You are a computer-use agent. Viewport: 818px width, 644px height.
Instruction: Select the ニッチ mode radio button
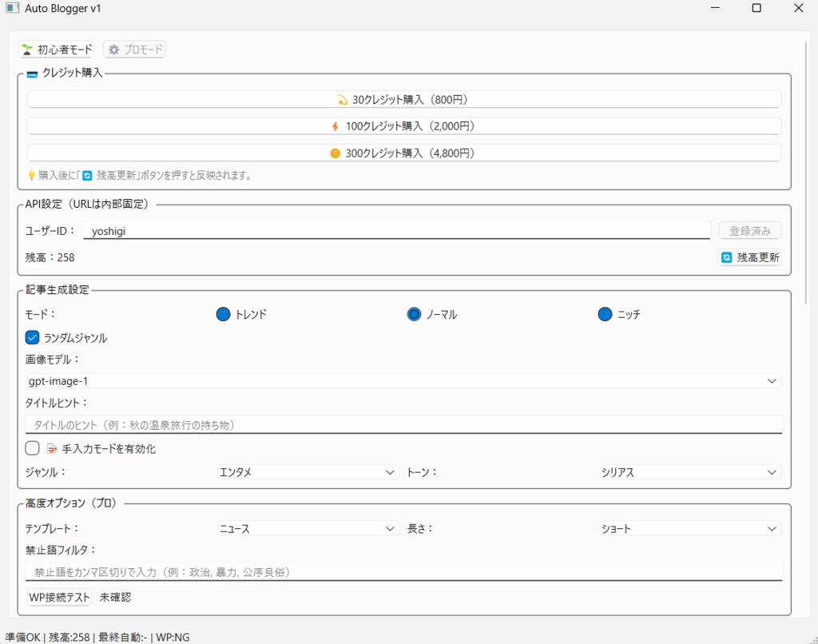point(605,314)
